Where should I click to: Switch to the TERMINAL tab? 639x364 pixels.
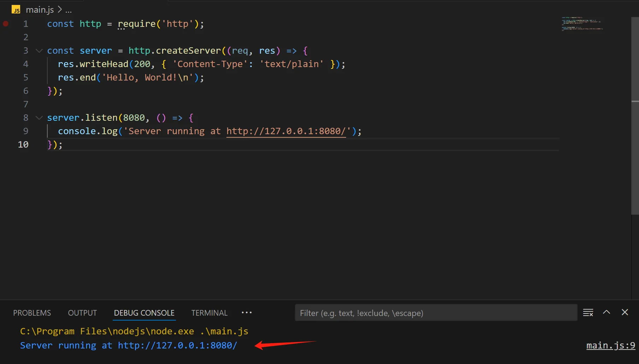point(209,313)
